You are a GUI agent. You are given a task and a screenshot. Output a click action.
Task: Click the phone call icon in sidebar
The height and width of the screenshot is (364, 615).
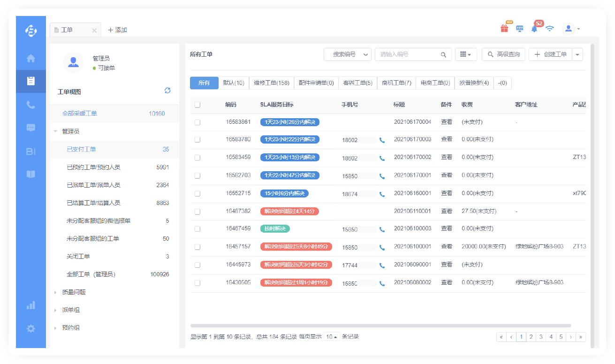(31, 105)
